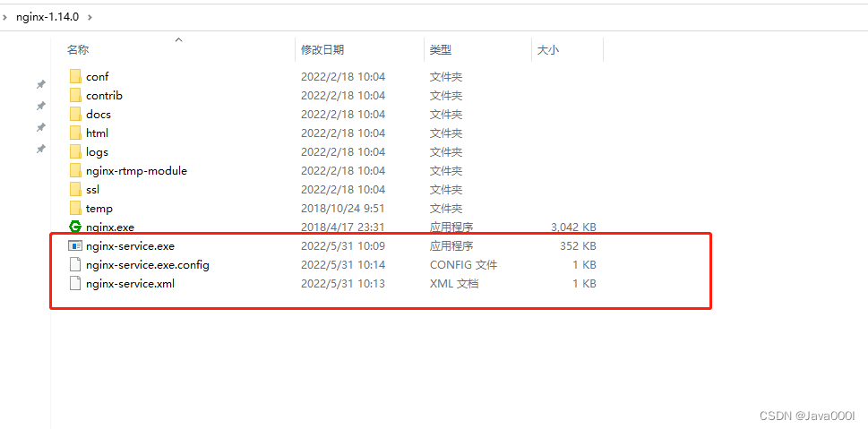
Task: Select the file name nginx.exe
Action: click(110, 227)
